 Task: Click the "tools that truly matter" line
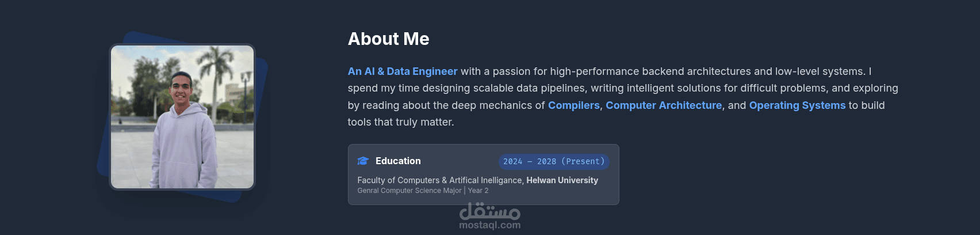(x=401, y=122)
